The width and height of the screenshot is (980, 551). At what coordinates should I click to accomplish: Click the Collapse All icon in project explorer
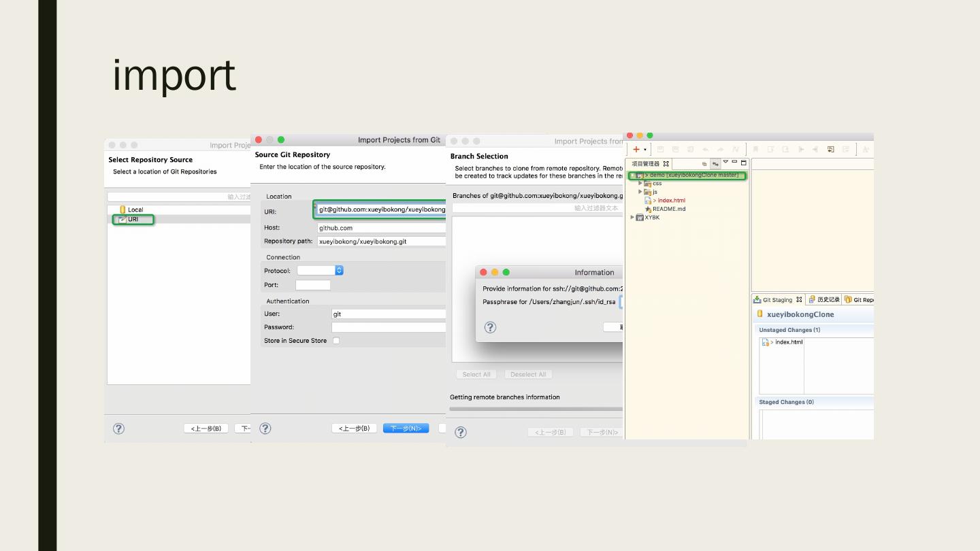point(704,164)
